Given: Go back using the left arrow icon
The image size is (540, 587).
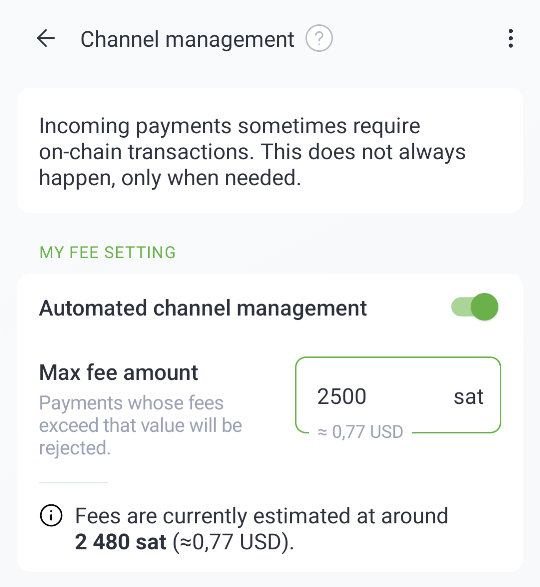Looking at the screenshot, I should (46, 39).
